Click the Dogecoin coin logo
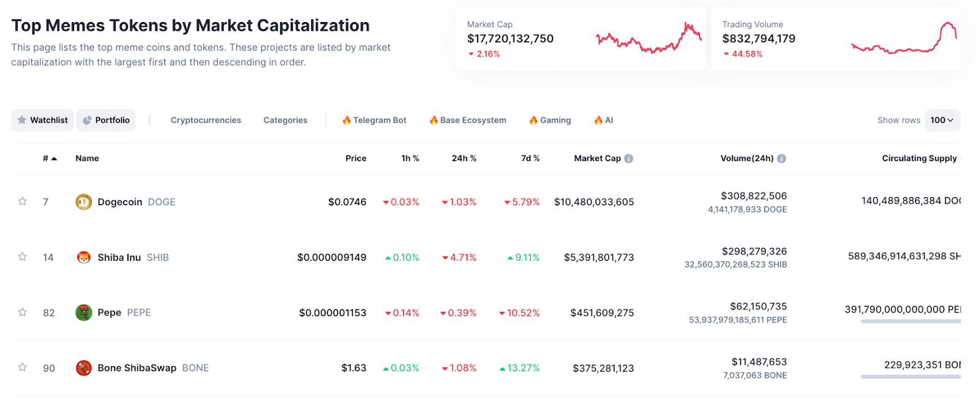980x401 pixels. [83, 202]
